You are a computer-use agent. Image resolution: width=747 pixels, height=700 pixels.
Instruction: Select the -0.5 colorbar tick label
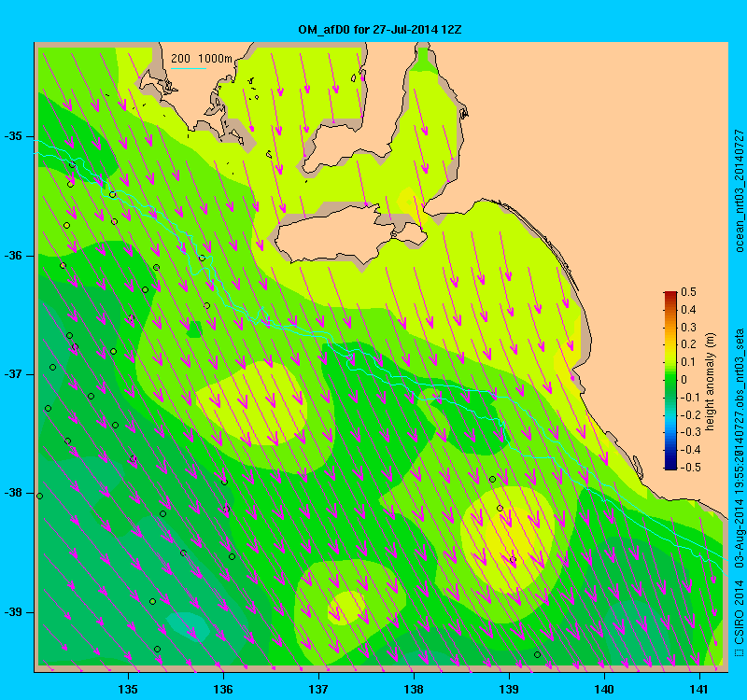pos(689,468)
